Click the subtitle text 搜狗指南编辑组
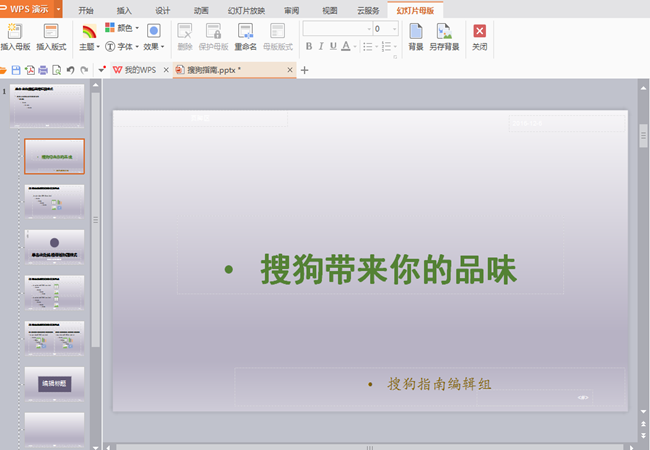650x450 pixels. (x=439, y=384)
